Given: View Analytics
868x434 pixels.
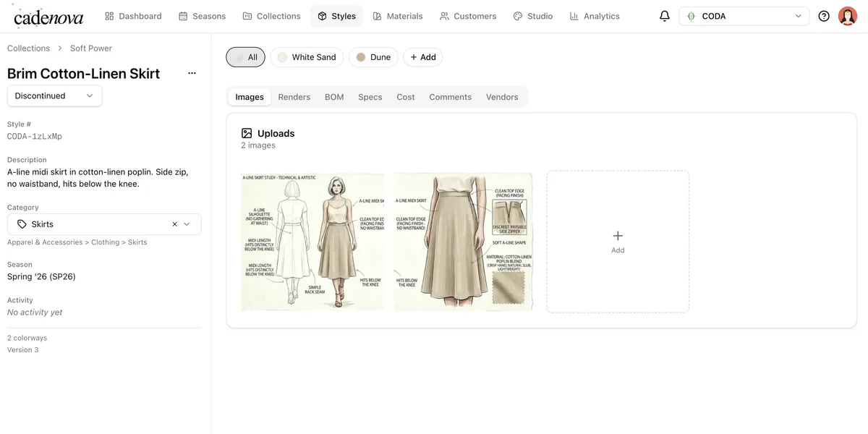Looking at the screenshot, I should pyautogui.click(x=595, y=16).
